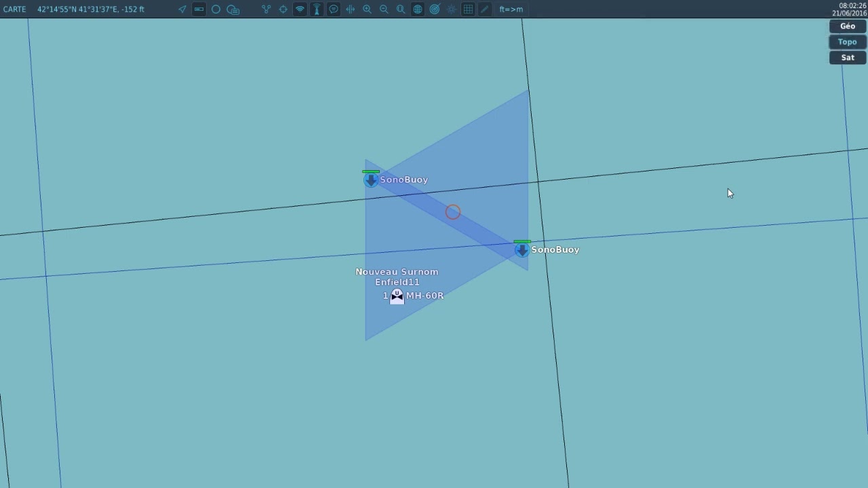Click the branching nodes icon
868x488 pixels.
pos(266,9)
